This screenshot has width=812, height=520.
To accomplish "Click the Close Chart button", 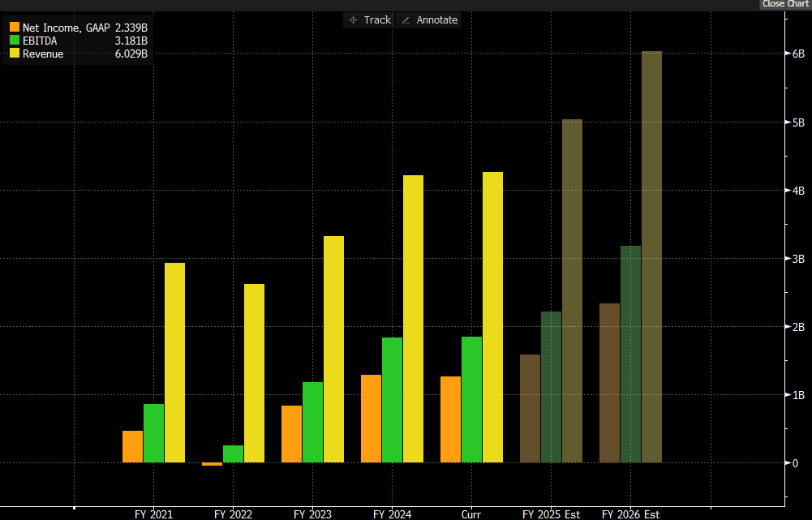I will pos(784,4).
